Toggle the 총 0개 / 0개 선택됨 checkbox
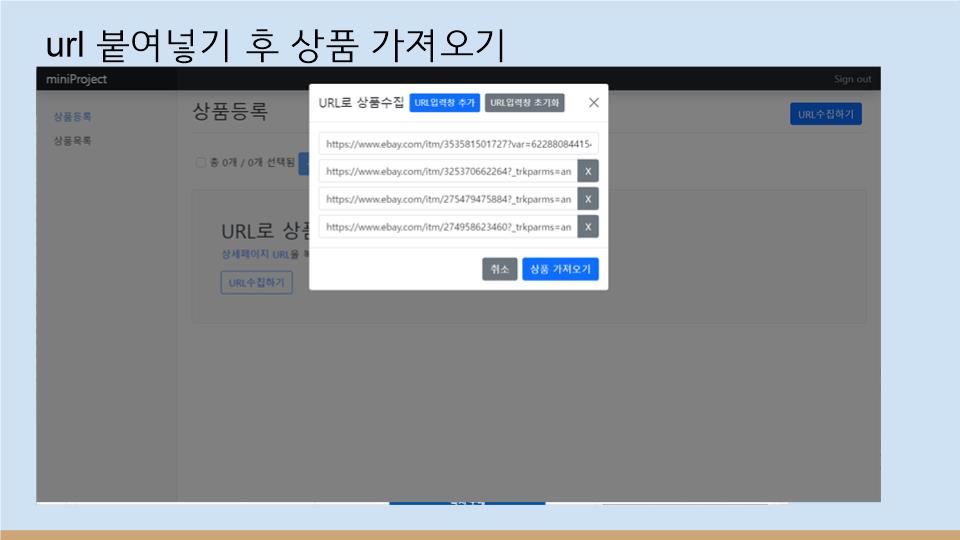This screenshot has width=960, height=540. [200, 162]
